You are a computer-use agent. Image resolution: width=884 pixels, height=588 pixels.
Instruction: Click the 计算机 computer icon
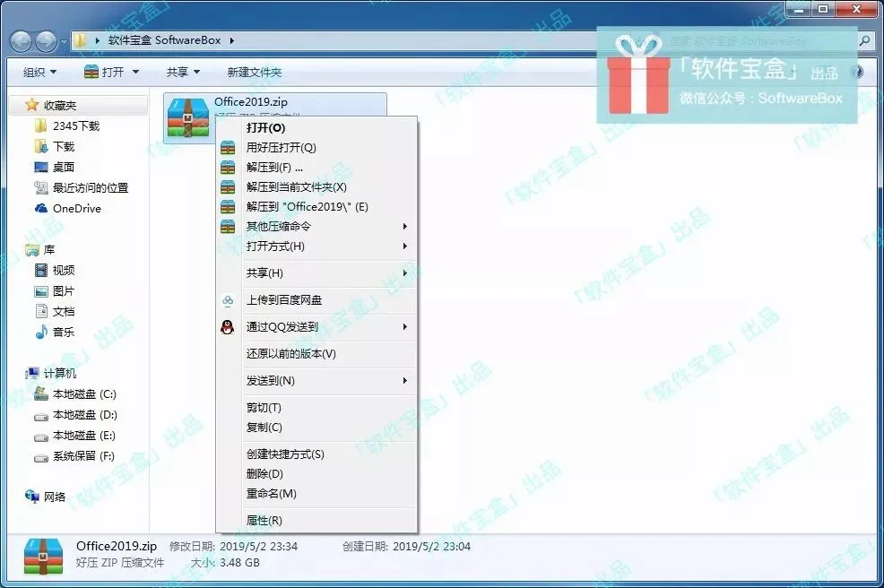pos(32,373)
